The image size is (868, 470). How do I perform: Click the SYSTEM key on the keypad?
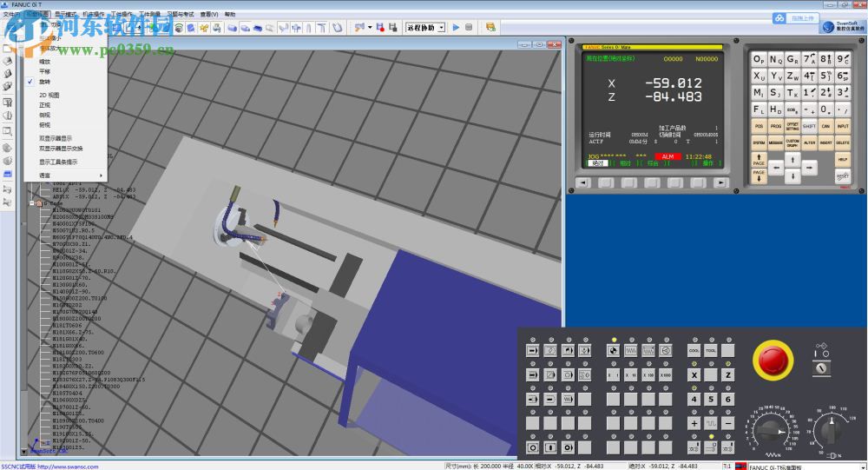pos(759,143)
